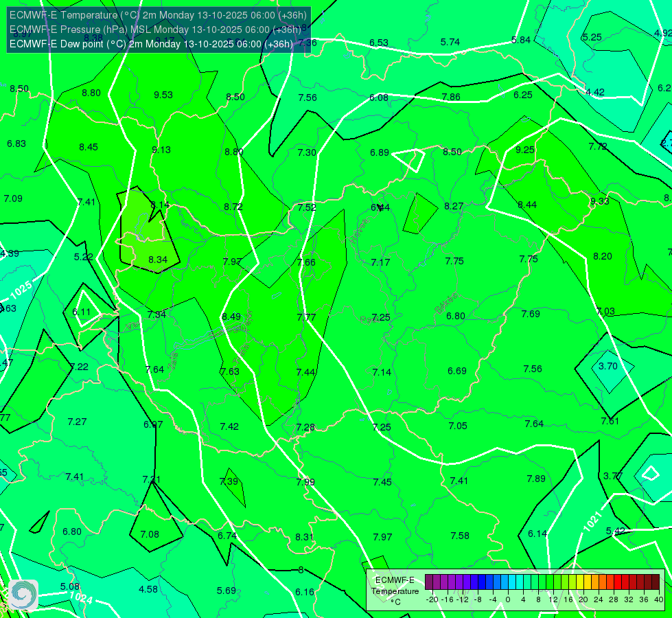The width and height of the screenshot is (672, 618).
Task: Click the 6.11 value inside diamond contour
Action: pos(82,312)
